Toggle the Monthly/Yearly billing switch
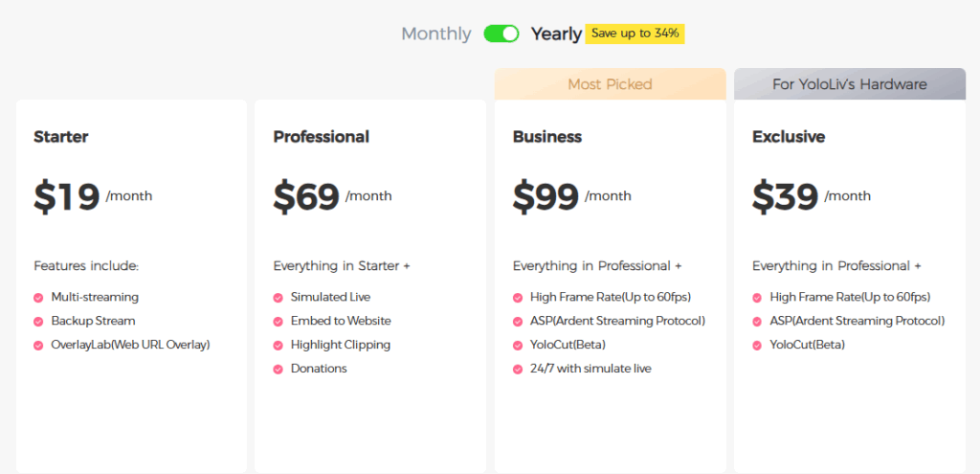 501,34
